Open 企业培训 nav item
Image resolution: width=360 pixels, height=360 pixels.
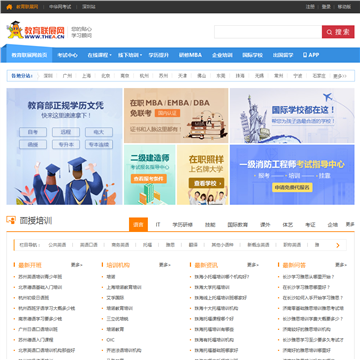click(222, 55)
